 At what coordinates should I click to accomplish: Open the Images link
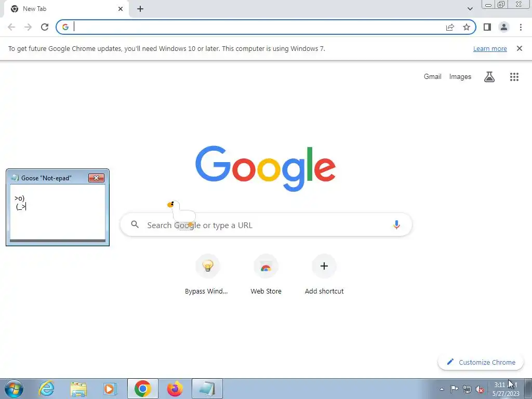(x=460, y=77)
